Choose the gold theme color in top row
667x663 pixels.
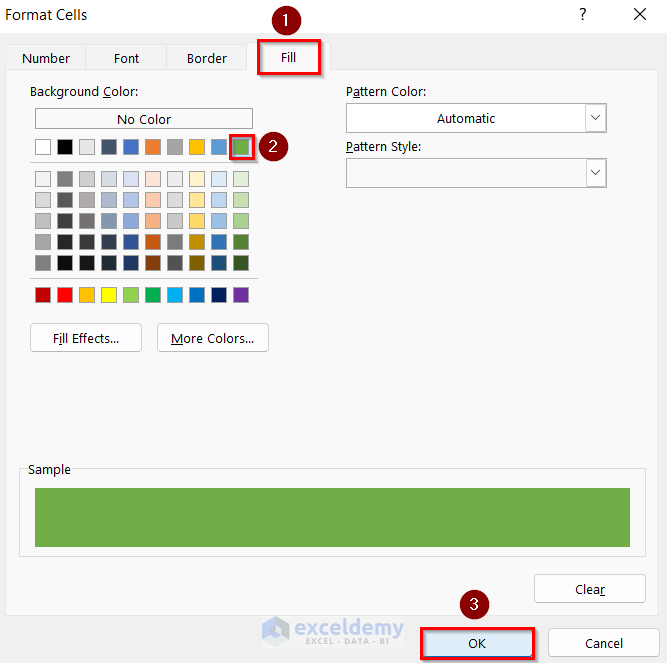197,147
